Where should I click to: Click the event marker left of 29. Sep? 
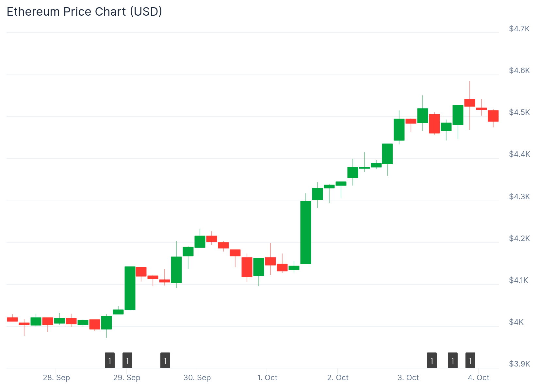coord(110,360)
